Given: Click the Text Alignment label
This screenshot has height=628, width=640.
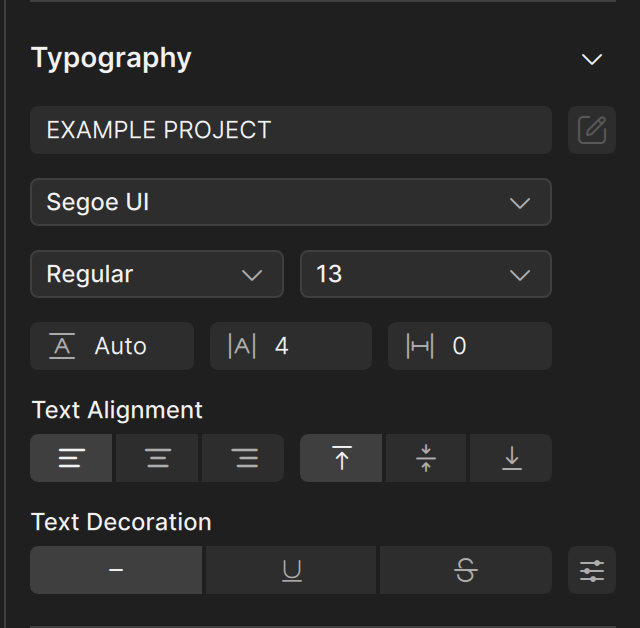Looking at the screenshot, I should pos(117,410).
